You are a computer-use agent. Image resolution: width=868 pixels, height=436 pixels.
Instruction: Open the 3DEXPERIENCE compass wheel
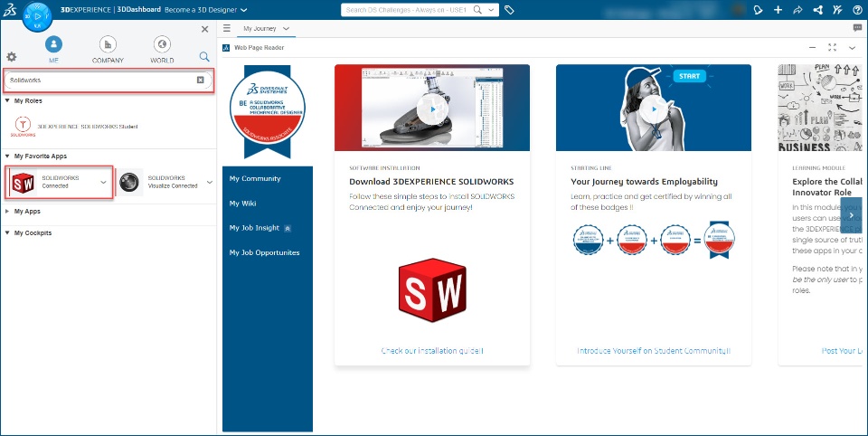coord(37,16)
